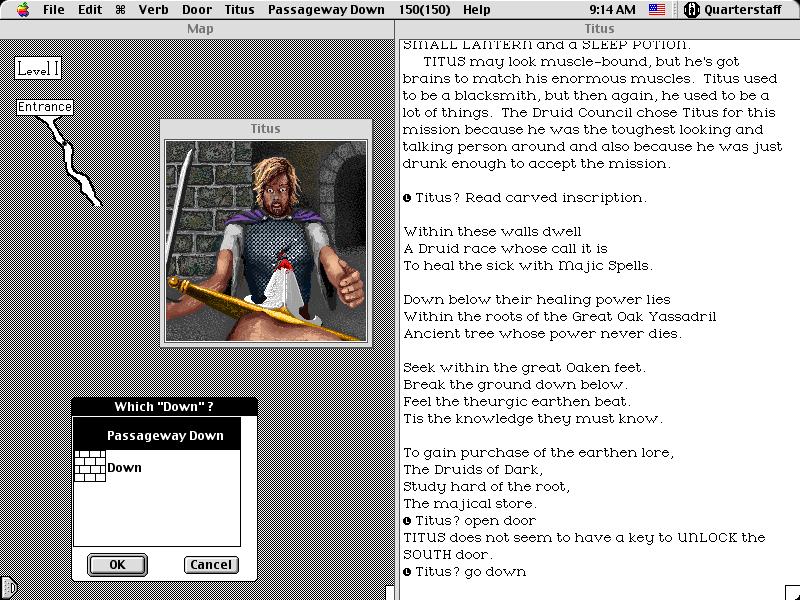Open the Door menu
This screenshot has width=800, height=600.
point(196,9)
